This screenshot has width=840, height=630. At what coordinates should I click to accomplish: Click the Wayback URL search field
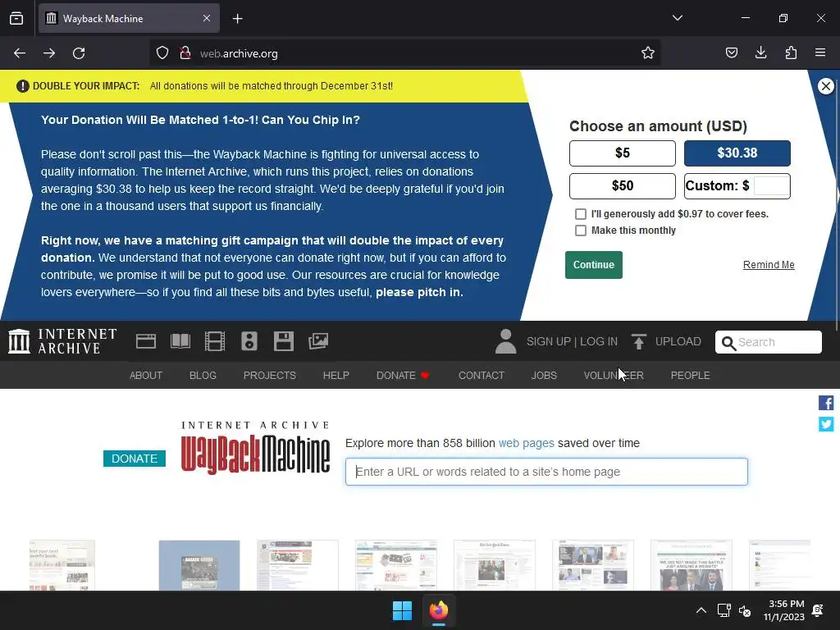[546, 472]
